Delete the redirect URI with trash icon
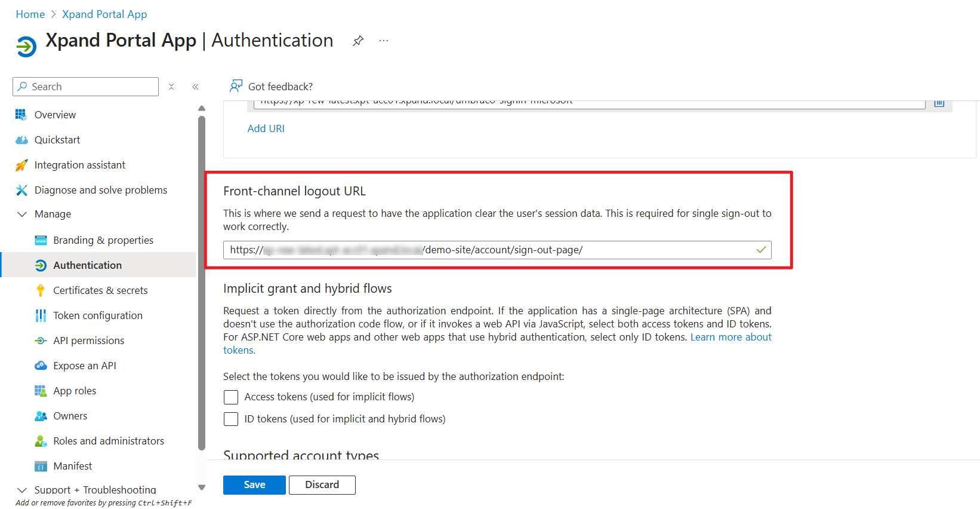The image size is (980, 509). [x=939, y=103]
